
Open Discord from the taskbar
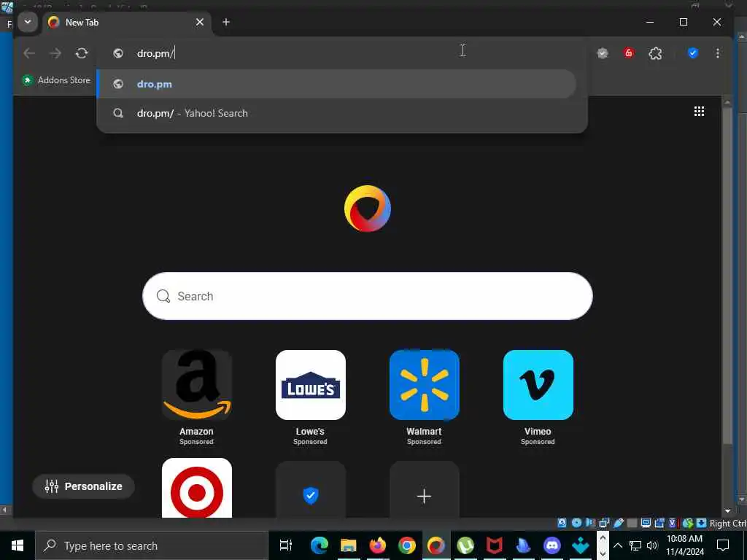click(x=553, y=545)
